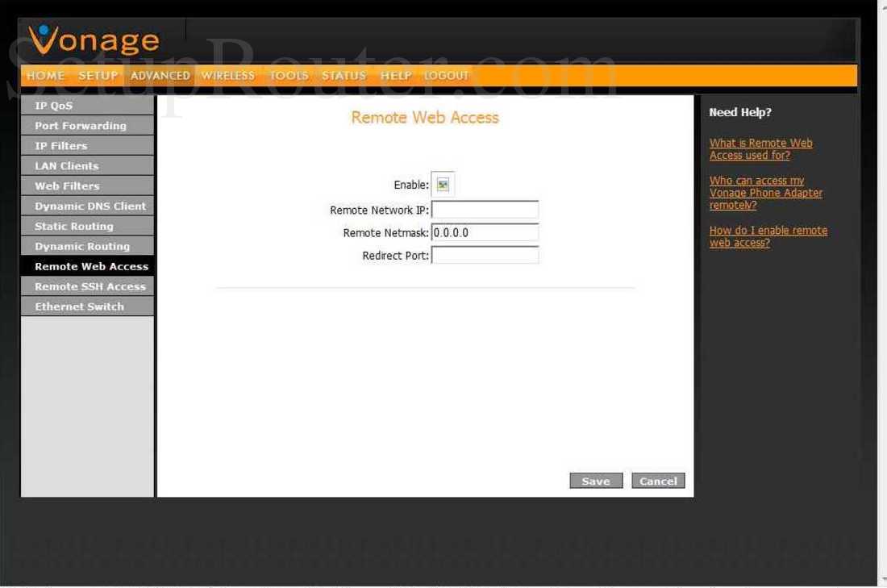Toggle the Enable checkbox
The image size is (887, 588).
tap(443, 185)
